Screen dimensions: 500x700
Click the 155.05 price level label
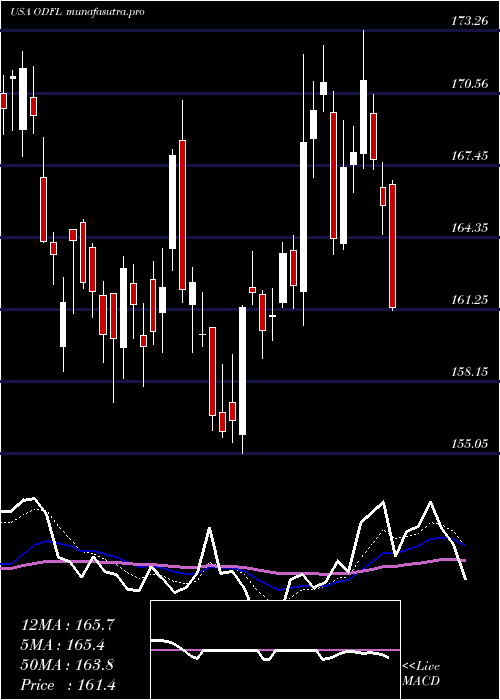(472, 444)
